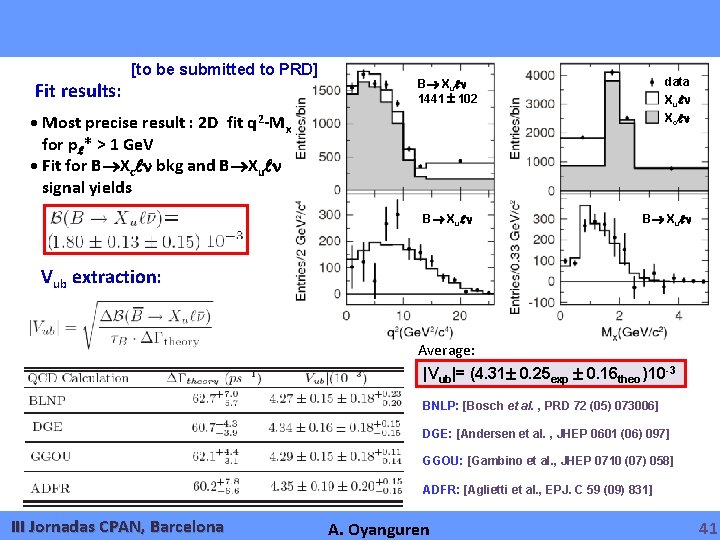Click the 62.1 ΔΓ value for GGOU
This screenshot has width=720, height=540.
pos(215,456)
